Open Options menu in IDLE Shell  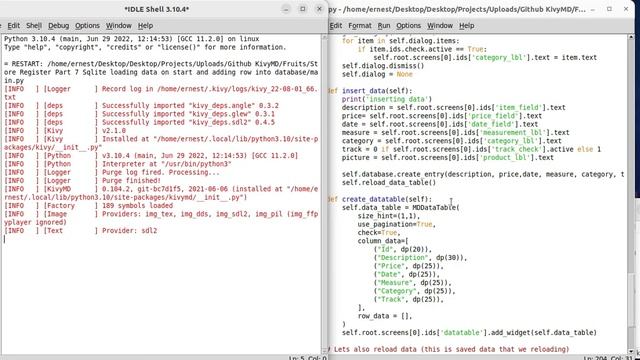click(87, 25)
